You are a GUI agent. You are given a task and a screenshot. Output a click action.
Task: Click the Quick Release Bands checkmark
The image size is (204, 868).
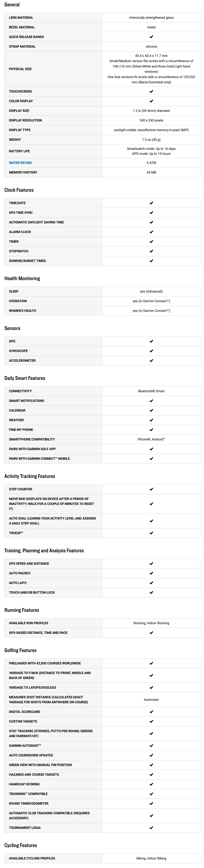click(151, 37)
